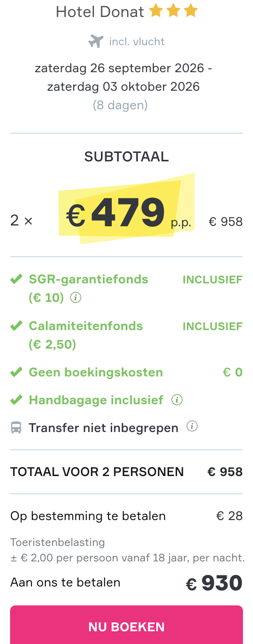Viewport: 253px width, 644px height.
Task: View info about Transfer niet inbegrepen
Action: point(192,426)
